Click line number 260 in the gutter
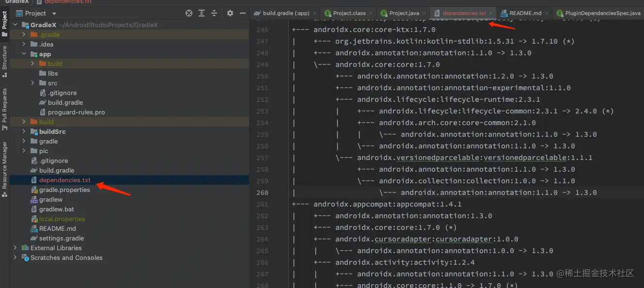 (x=262, y=192)
